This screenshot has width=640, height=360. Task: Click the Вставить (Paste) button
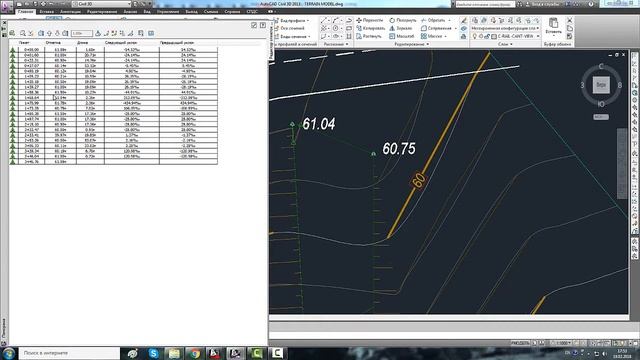553,26
